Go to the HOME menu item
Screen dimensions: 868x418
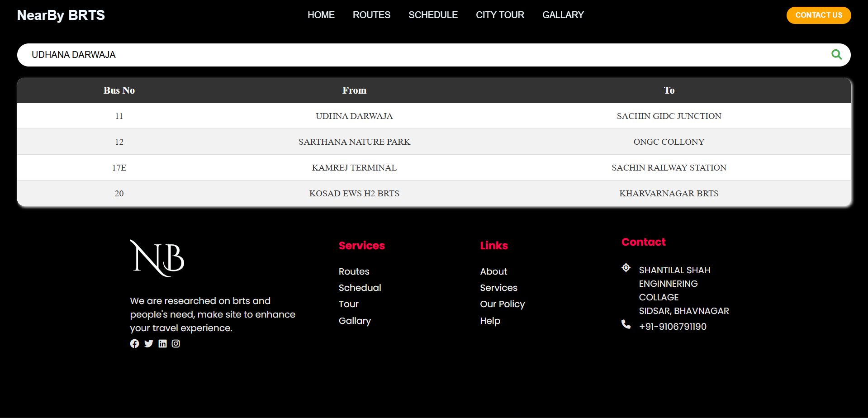click(x=321, y=15)
